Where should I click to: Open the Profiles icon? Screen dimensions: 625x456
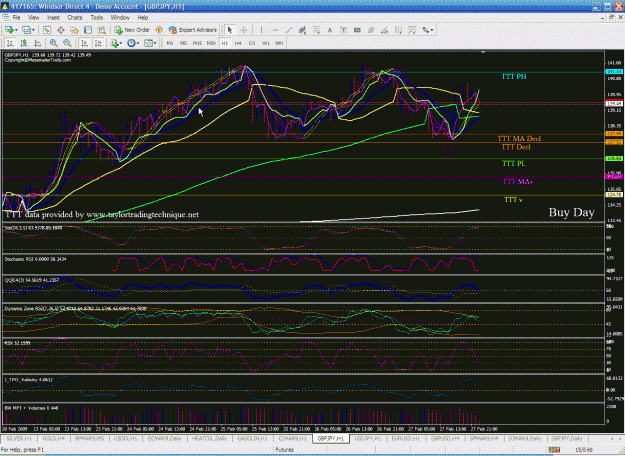(26, 30)
